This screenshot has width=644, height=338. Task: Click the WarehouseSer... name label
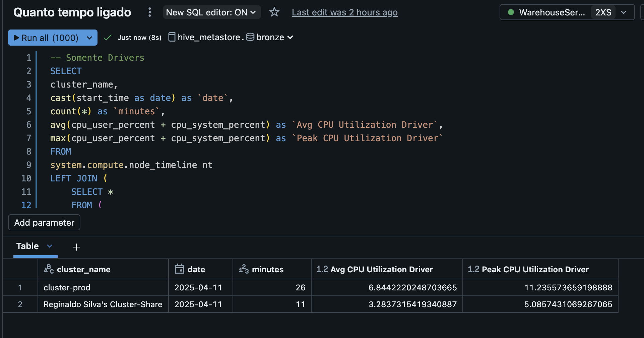(x=552, y=12)
